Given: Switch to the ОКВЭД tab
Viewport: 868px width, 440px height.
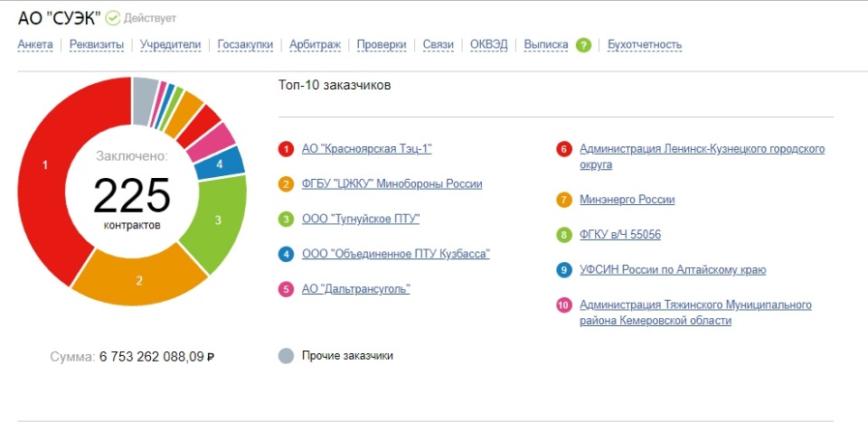Looking at the screenshot, I should (x=489, y=45).
